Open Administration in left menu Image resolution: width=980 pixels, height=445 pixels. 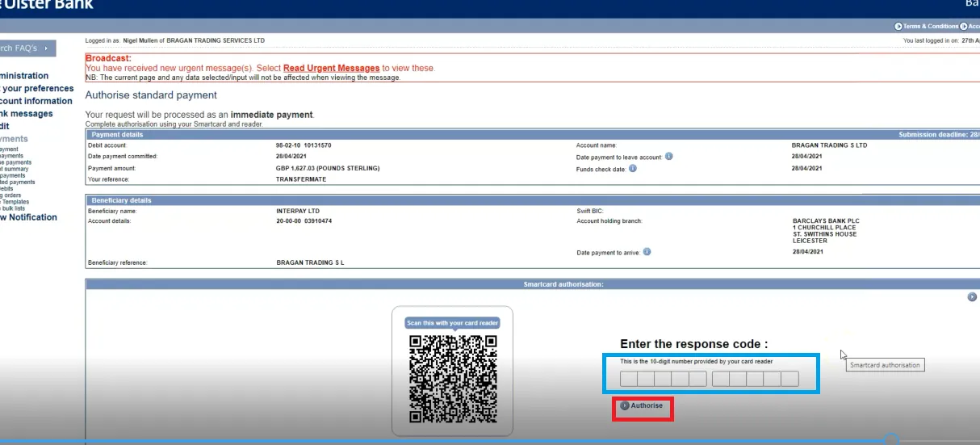[x=24, y=76]
